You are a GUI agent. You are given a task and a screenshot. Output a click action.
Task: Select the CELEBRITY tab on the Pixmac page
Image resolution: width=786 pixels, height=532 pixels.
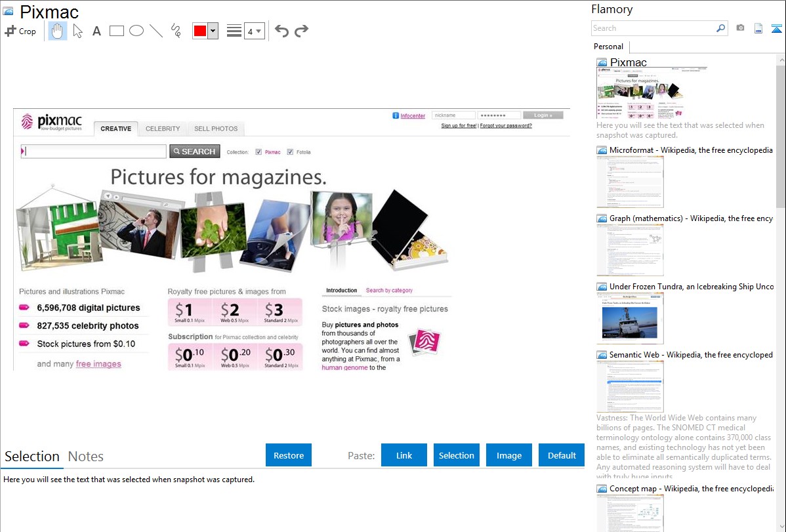(x=163, y=129)
